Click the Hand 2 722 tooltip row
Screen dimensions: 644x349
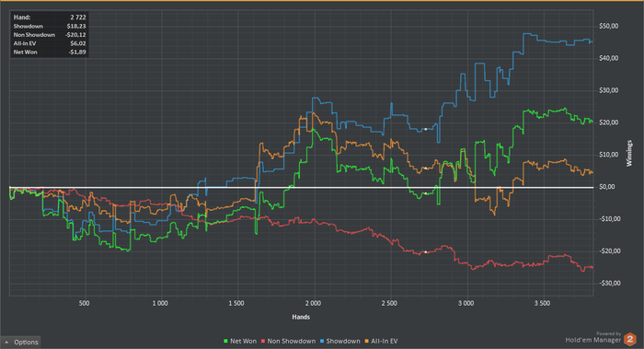coord(50,17)
